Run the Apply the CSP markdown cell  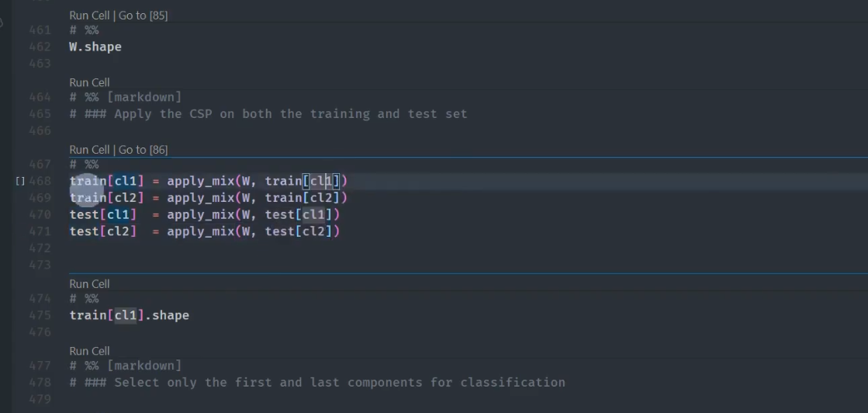(89, 82)
